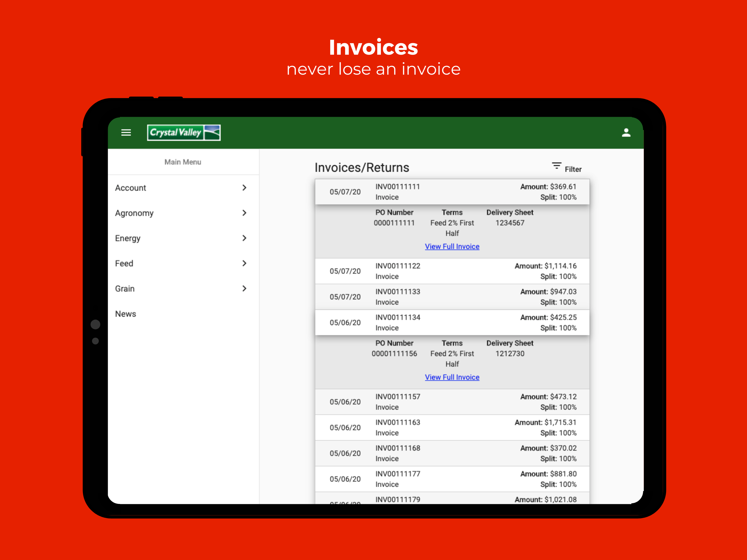The height and width of the screenshot is (560, 747).
Task: Select invoice INV00111157 row
Action: 452,402
